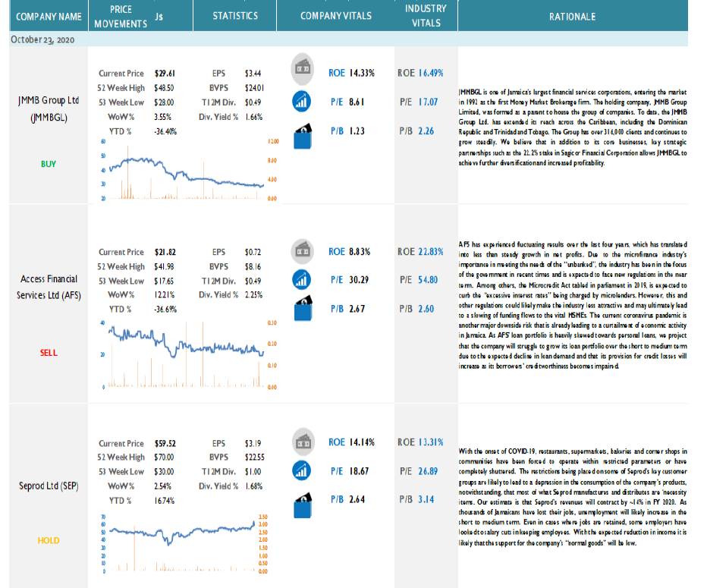The height and width of the screenshot is (588, 707).
Task: Click the PRICE MOVEMENTS column header
Action: [x=121, y=16]
